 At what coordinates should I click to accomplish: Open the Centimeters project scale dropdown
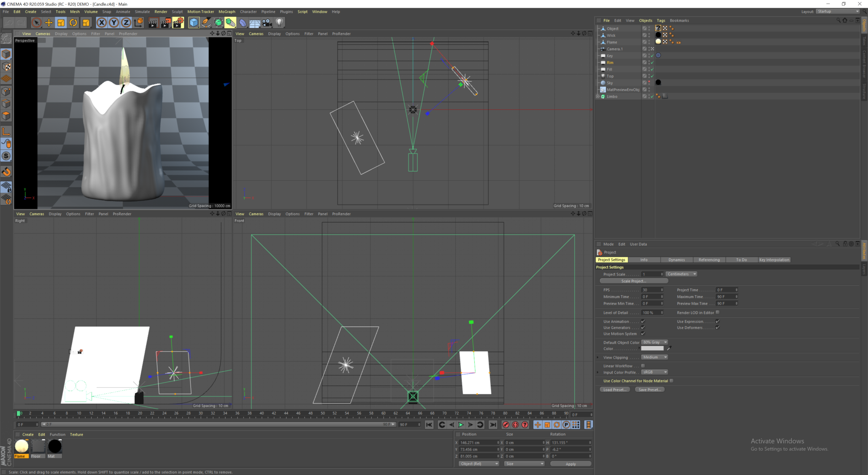point(681,274)
